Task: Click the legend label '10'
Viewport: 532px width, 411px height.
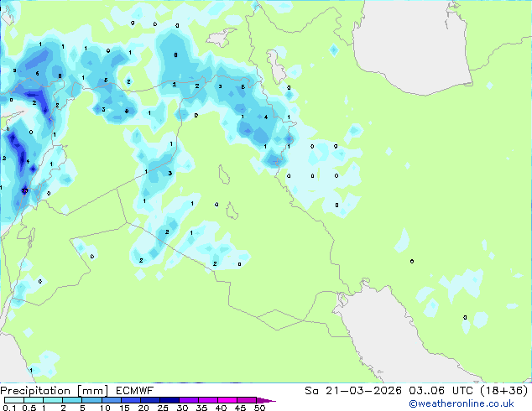Action: point(105,408)
